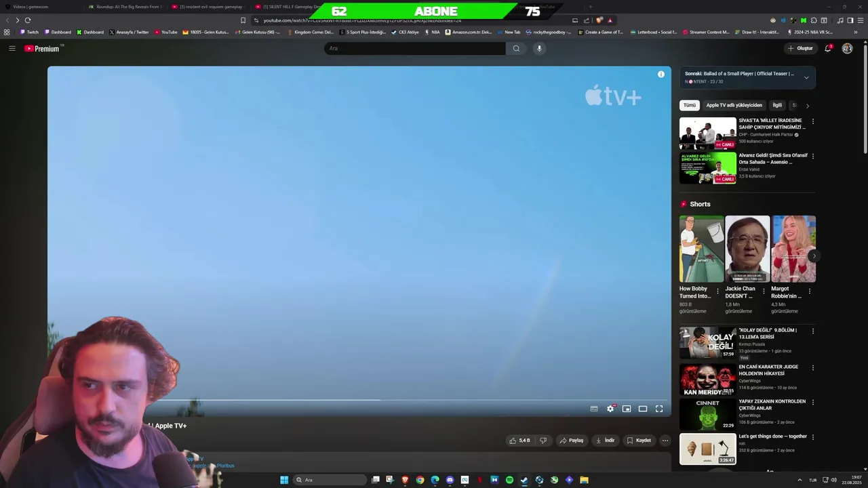Open Alvarez Geldi live stream thumbnail
The width and height of the screenshot is (868, 488).
point(708,167)
